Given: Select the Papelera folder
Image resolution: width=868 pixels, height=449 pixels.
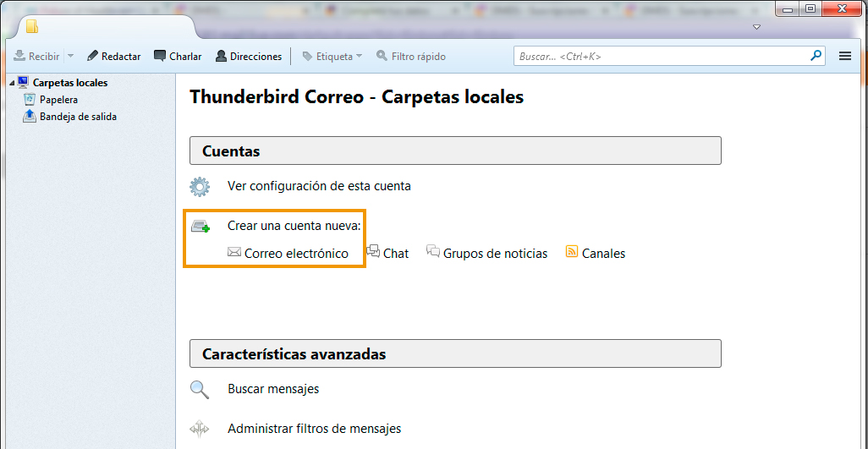Looking at the screenshot, I should [x=58, y=100].
